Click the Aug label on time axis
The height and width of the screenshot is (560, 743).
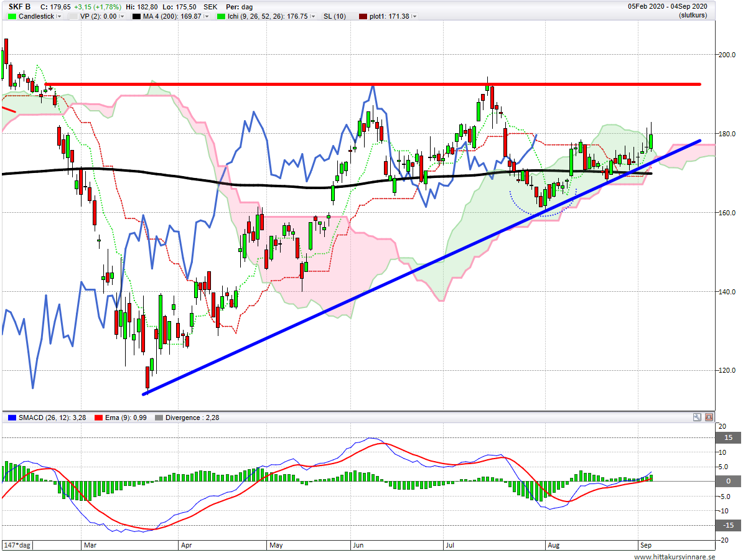[x=553, y=545]
